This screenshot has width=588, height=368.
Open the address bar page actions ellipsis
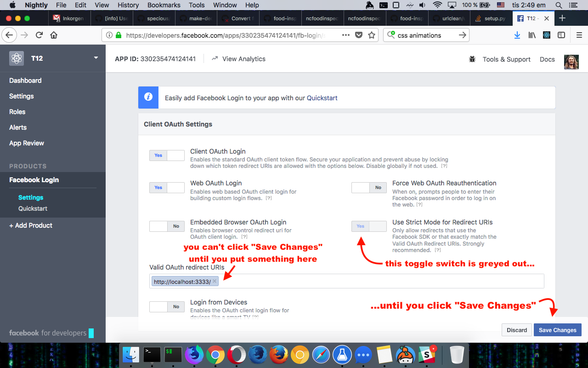tap(346, 35)
